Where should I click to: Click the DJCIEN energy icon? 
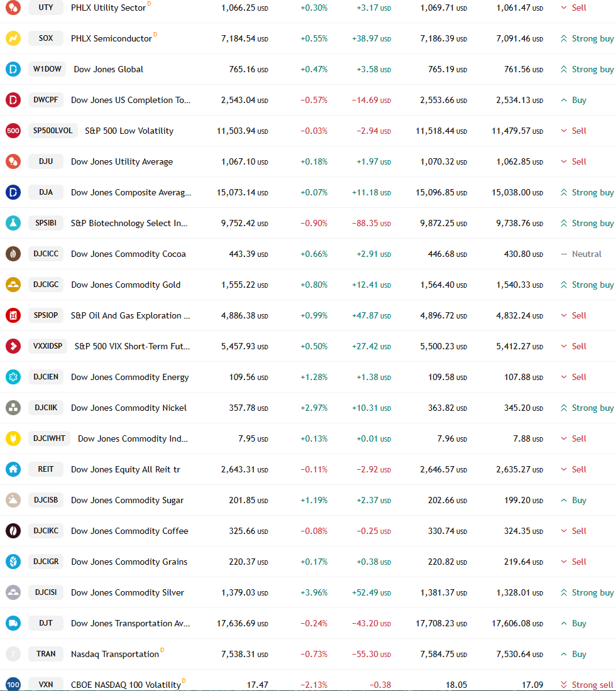pyautogui.click(x=13, y=377)
